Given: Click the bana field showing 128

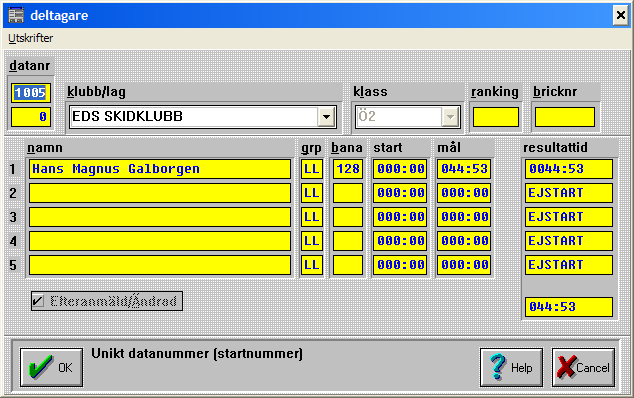Looking at the screenshot, I should (348, 169).
